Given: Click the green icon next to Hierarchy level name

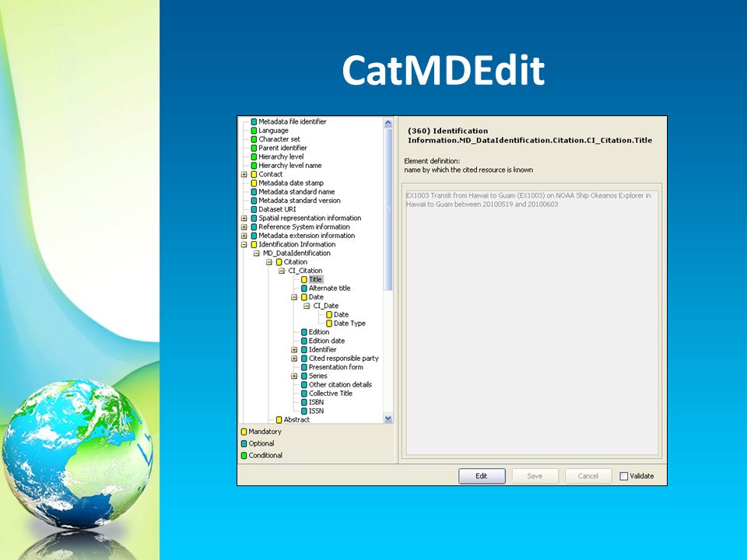Looking at the screenshot, I should pos(254,166).
